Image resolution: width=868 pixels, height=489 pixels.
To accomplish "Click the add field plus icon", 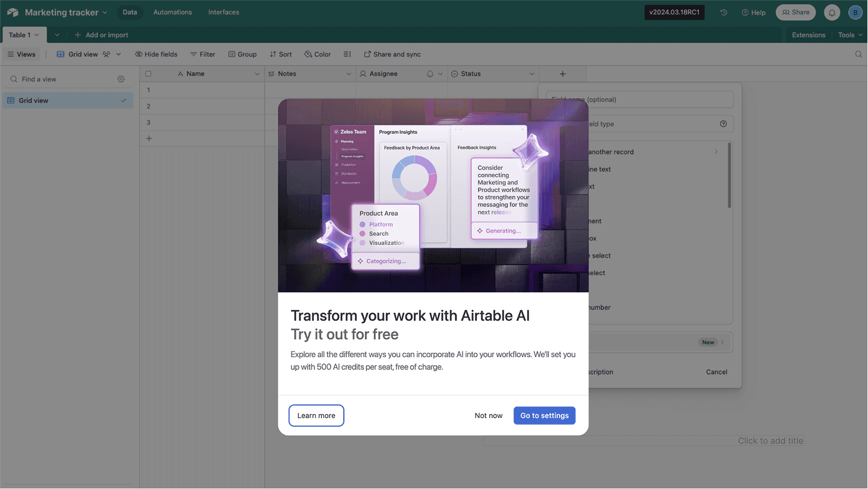I will [563, 73].
